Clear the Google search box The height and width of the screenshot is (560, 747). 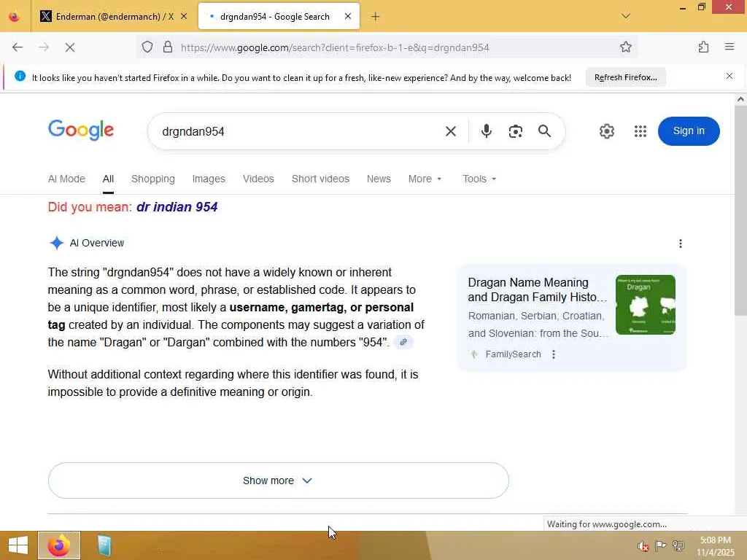[x=451, y=131]
